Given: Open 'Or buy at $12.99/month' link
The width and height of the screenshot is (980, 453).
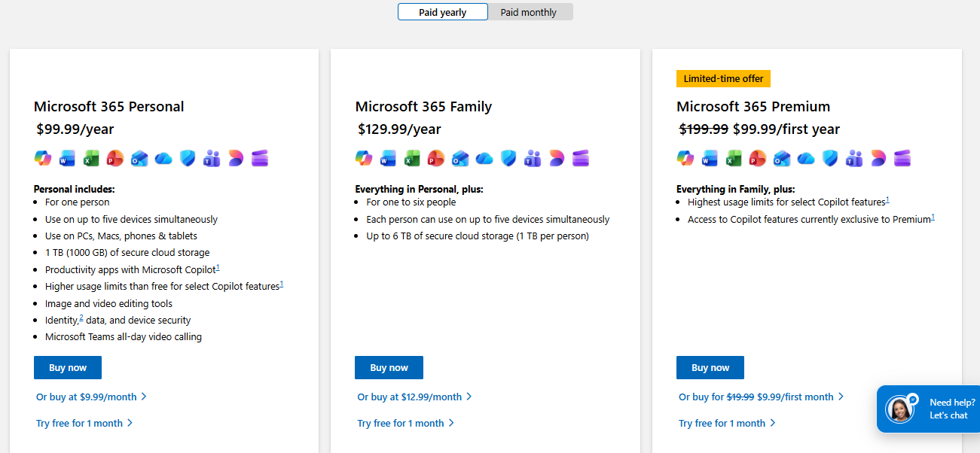Looking at the screenshot, I should pyautogui.click(x=414, y=397).
